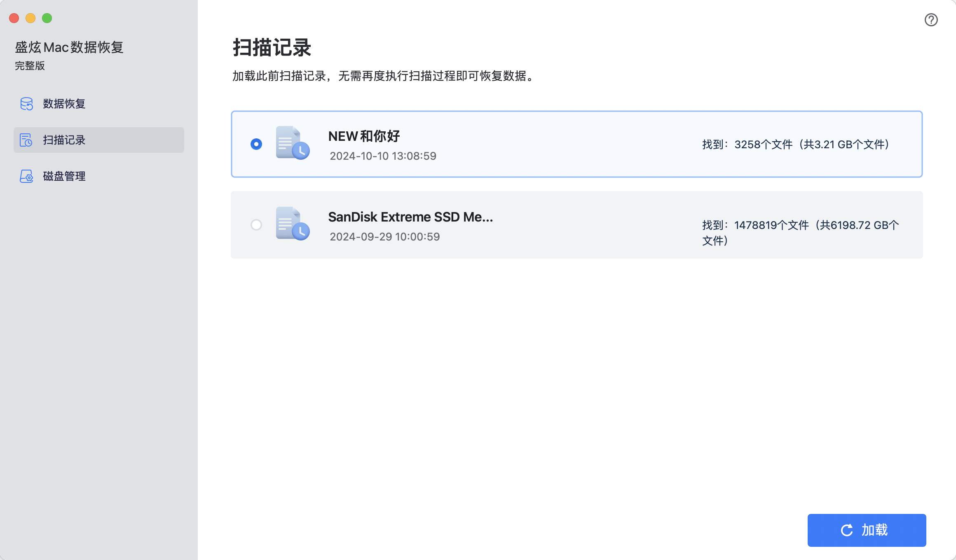Click the refresh icon inside 加载 button
Viewport: 956px width, 560px height.
[847, 530]
